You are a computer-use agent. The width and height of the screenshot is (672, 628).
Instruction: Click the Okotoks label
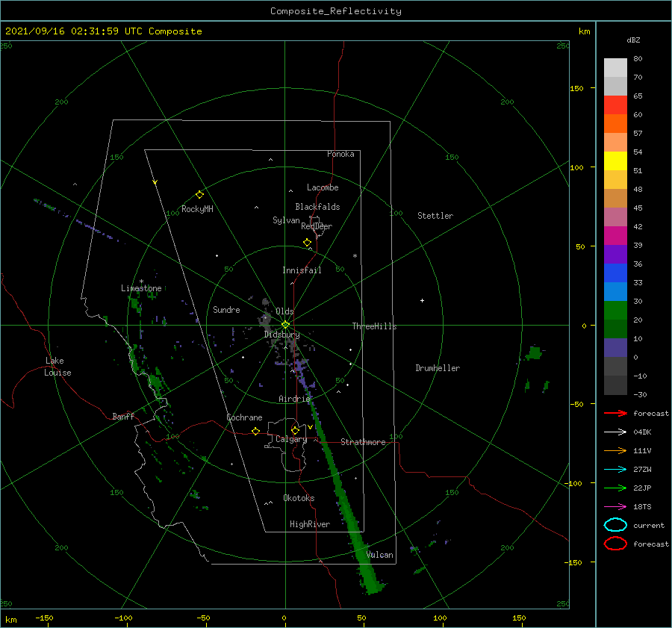pos(299,498)
